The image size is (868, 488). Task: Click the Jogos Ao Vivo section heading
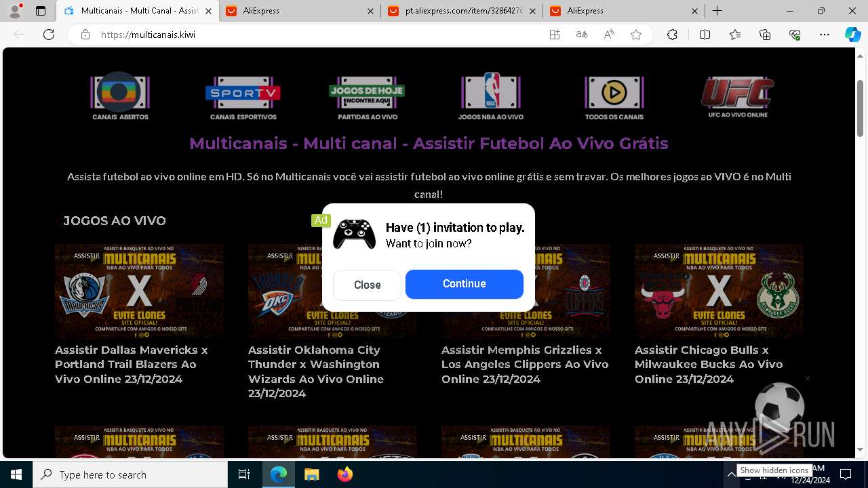(115, 221)
